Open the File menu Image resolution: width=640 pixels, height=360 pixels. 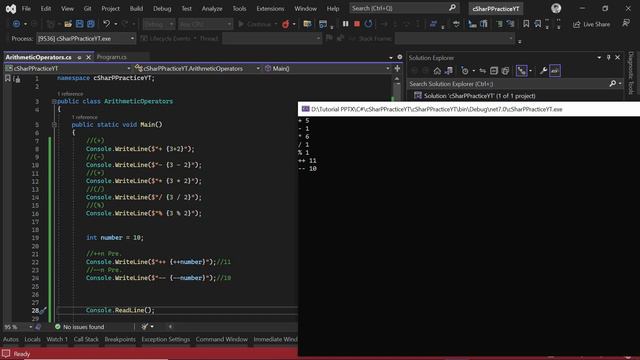point(26,8)
